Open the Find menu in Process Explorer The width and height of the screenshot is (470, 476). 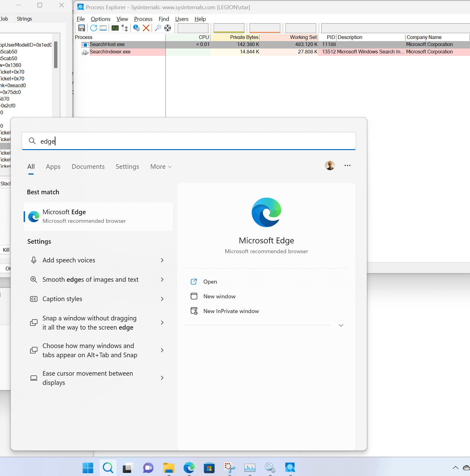coord(164,19)
